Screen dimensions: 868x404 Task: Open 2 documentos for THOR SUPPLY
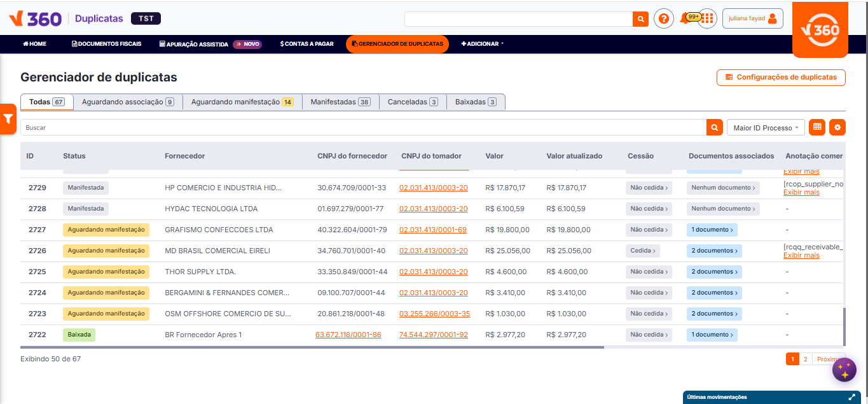tap(714, 272)
